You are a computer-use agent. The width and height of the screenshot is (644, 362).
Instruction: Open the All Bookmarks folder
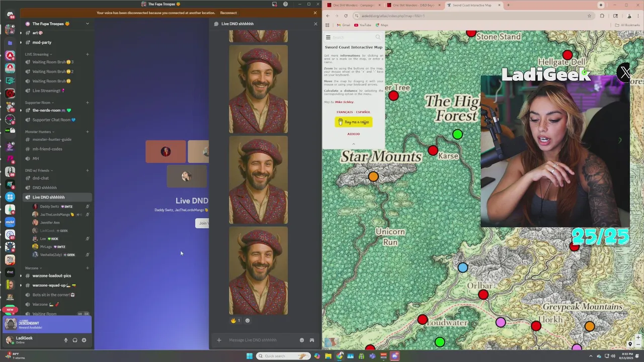(628, 25)
